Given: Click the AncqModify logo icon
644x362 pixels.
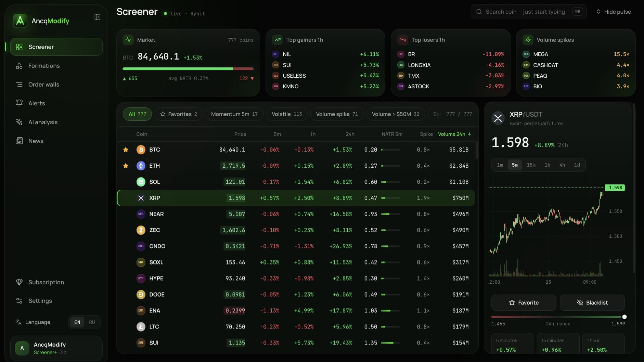Looking at the screenshot, I should click(20, 21).
